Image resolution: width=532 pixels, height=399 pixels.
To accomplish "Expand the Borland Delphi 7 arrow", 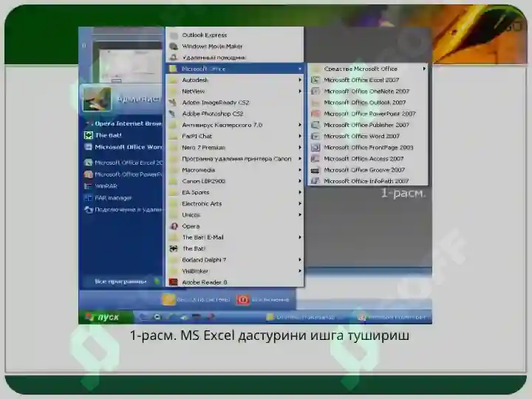I will 300,260.
